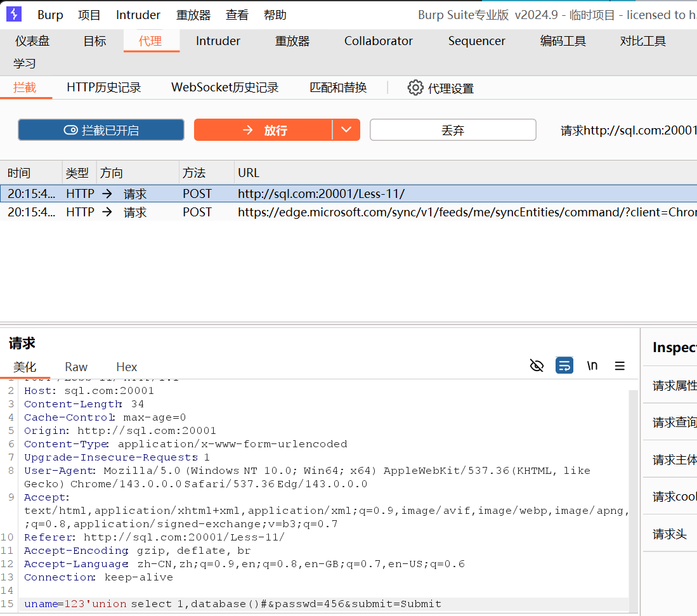Toggle the line wrap icon in request editor

click(564, 365)
